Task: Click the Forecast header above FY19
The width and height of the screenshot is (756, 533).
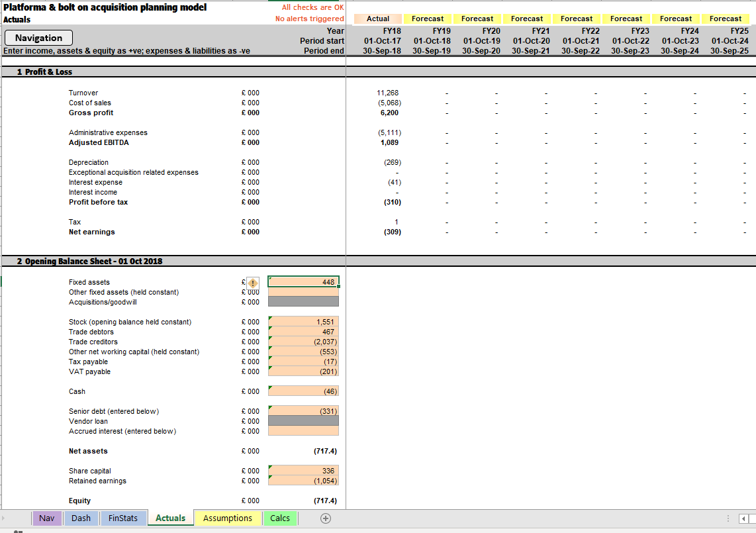Action: pyautogui.click(x=428, y=19)
